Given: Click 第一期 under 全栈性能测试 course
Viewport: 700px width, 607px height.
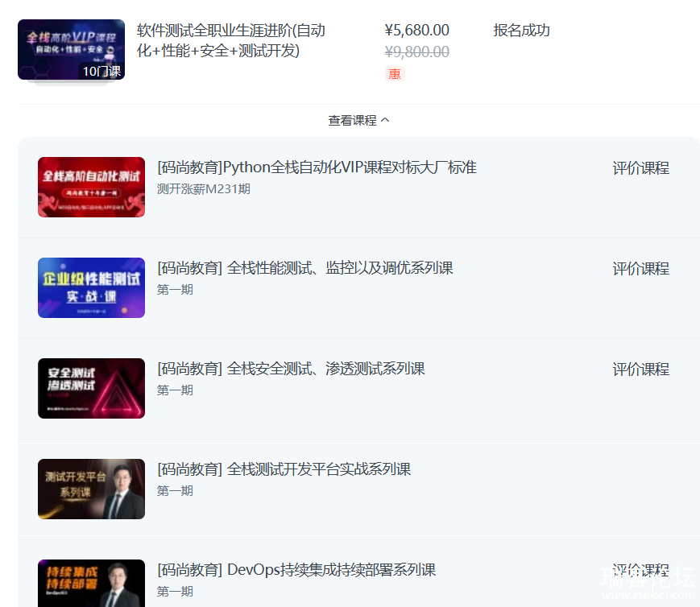Looking at the screenshot, I should (175, 290).
